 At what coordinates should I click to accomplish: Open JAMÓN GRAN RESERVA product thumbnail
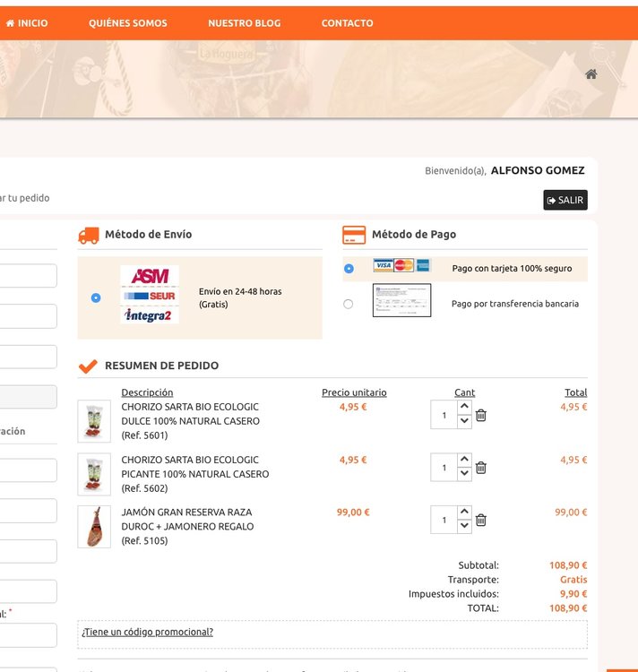94,527
